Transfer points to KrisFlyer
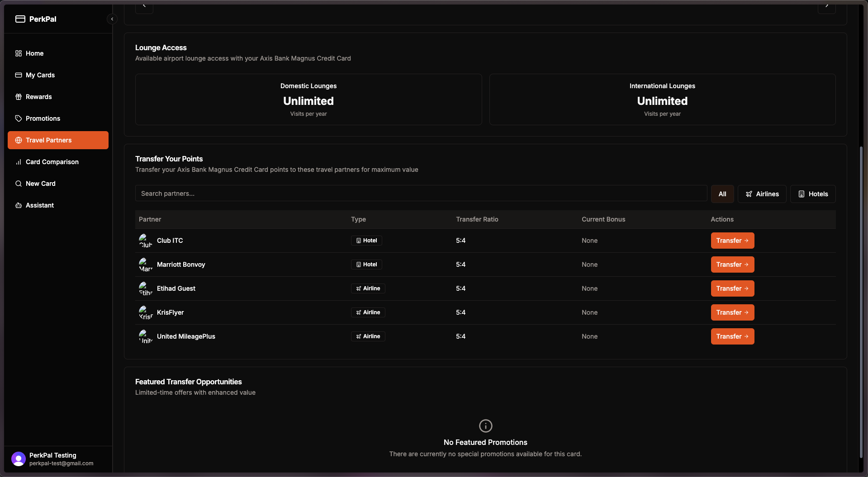This screenshot has width=868, height=477. [733, 312]
